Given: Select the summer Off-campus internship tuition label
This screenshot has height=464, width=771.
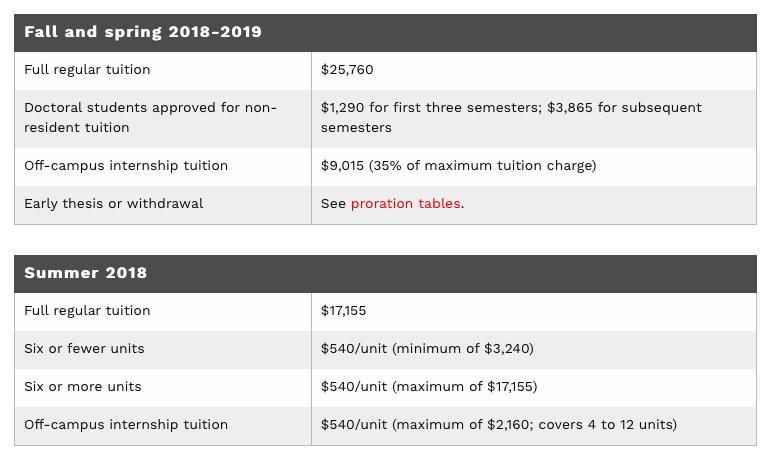Looking at the screenshot, I should (x=126, y=425).
